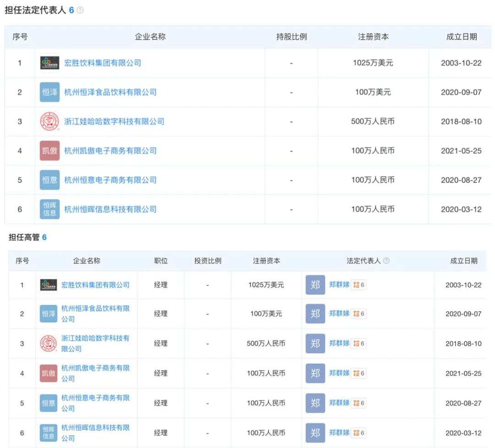Click 郑群娣 name in the 杭州恒泽 executive row
This screenshot has height=448, width=495.
[x=339, y=313]
